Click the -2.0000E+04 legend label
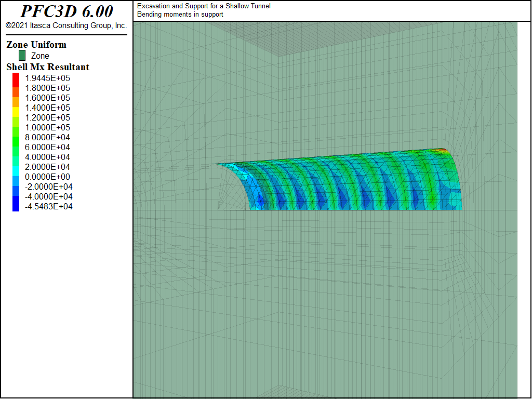The height and width of the screenshot is (399, 532). [x=48, y=187]
